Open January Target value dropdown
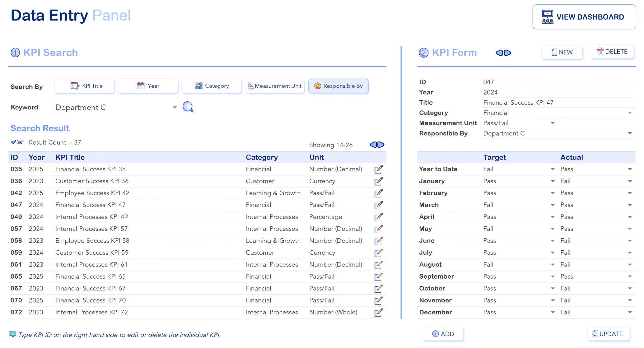 [x=552, y=181]
